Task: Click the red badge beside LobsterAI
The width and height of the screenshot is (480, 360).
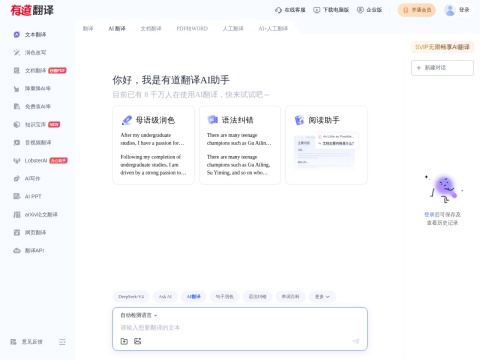Action: [58, 161]
